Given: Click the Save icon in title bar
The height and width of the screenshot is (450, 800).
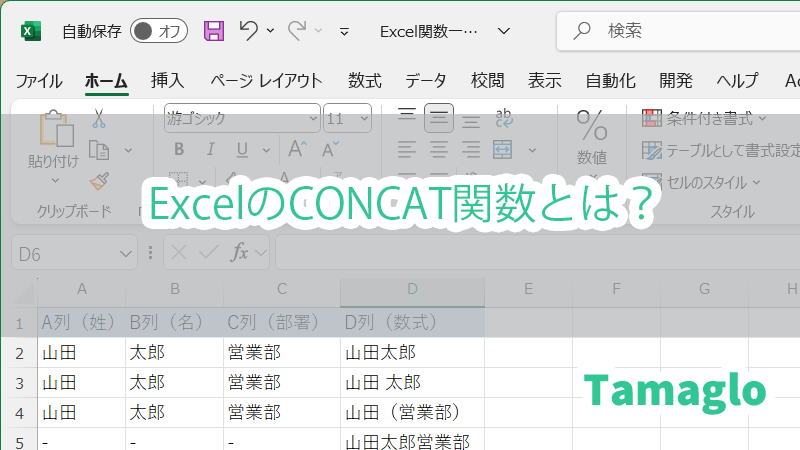Looking at the screenshot, I should [x=214, y=31].
